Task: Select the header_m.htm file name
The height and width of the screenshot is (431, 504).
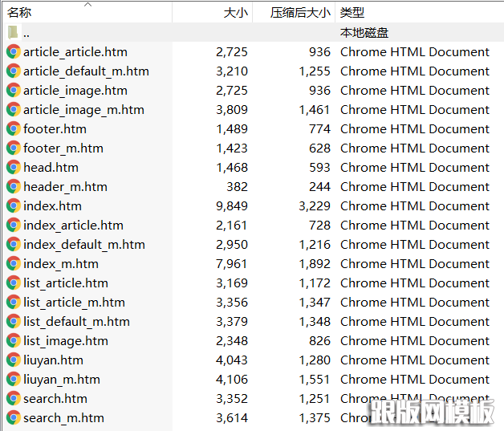Action: [x=65, y=187]
